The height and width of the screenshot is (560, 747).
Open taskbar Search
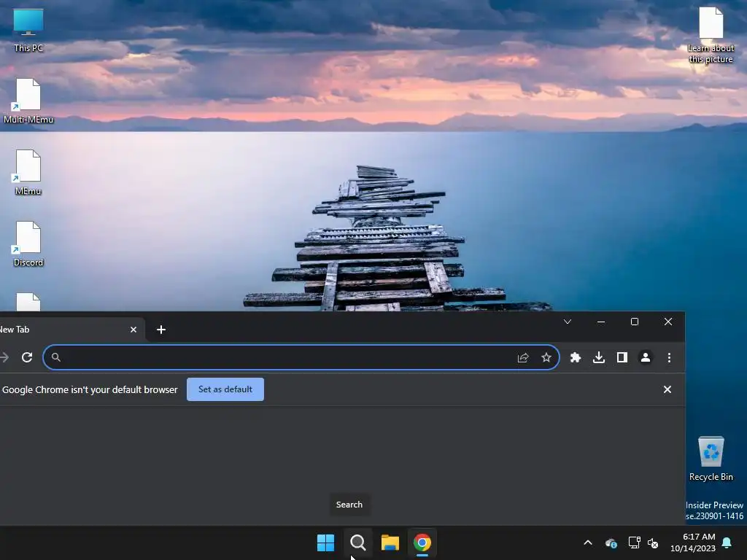[x=357, y=542]
